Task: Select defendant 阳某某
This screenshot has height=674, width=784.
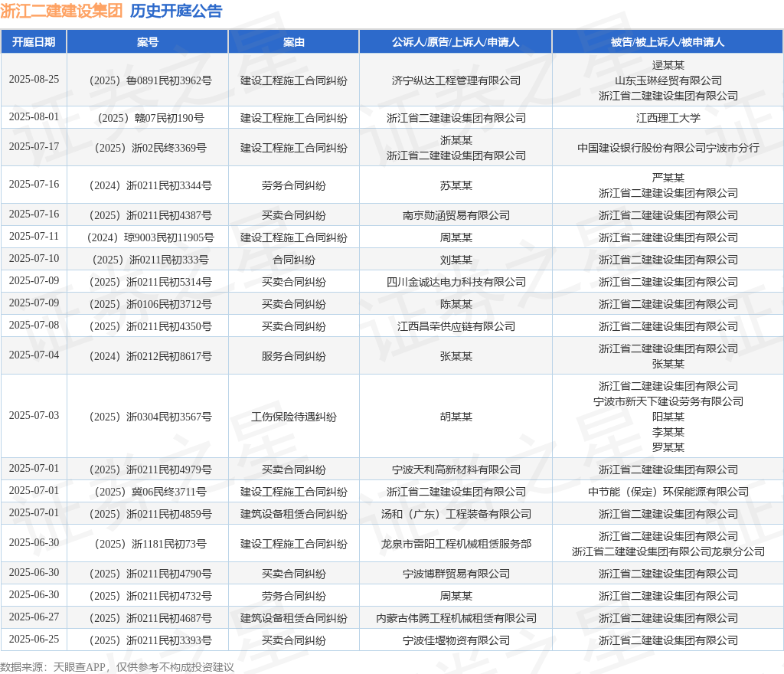Action: (x=668, y=417)
